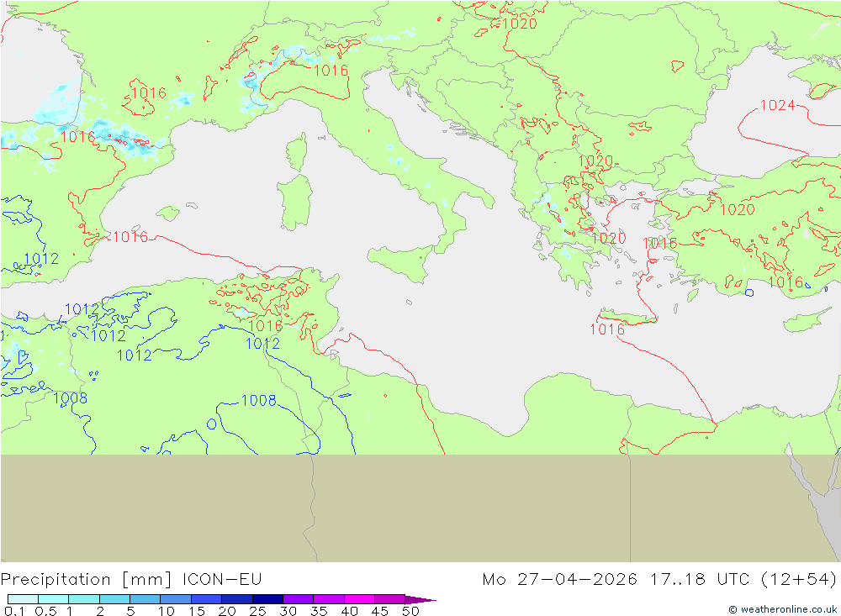Click the 1012 label over western Spain
The height and width of the screenshot is (616, 841).
pyautogui.click(x=41, y=259)
